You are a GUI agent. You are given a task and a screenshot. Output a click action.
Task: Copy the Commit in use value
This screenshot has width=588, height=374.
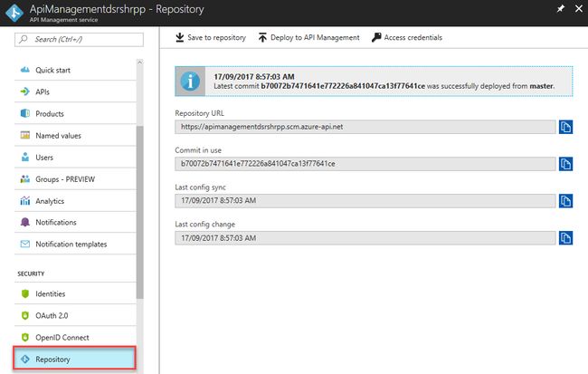(566, 164)
